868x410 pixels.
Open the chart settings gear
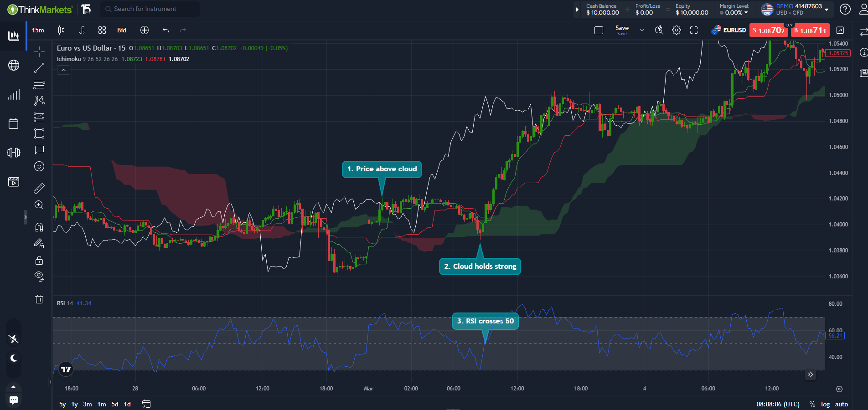[677, 30]
